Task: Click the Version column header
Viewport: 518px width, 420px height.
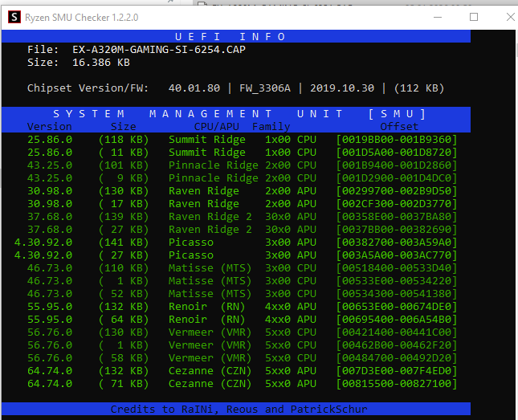Action: tap(50, 127)
